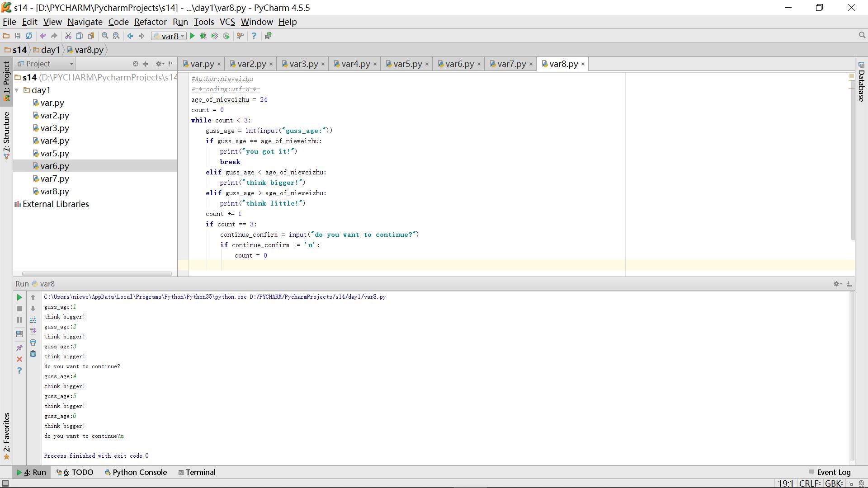The width and height of the screenshot is (868, 488).
Task: Click Print icon in Run console
Action: [x=33, y=343]
